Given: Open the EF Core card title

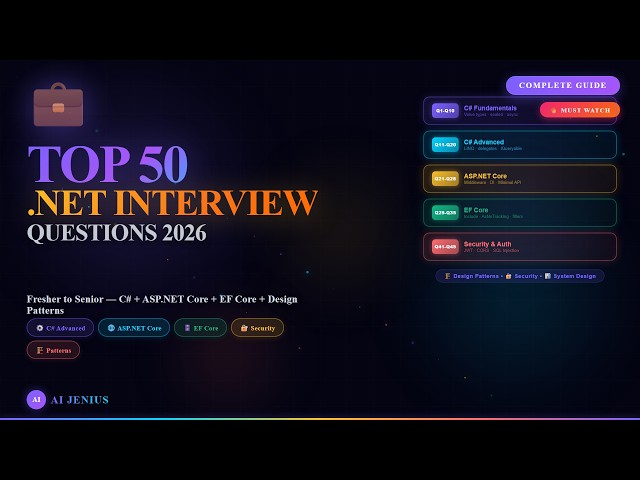Looking at the screenshot, I should click(x=476, y=210).
